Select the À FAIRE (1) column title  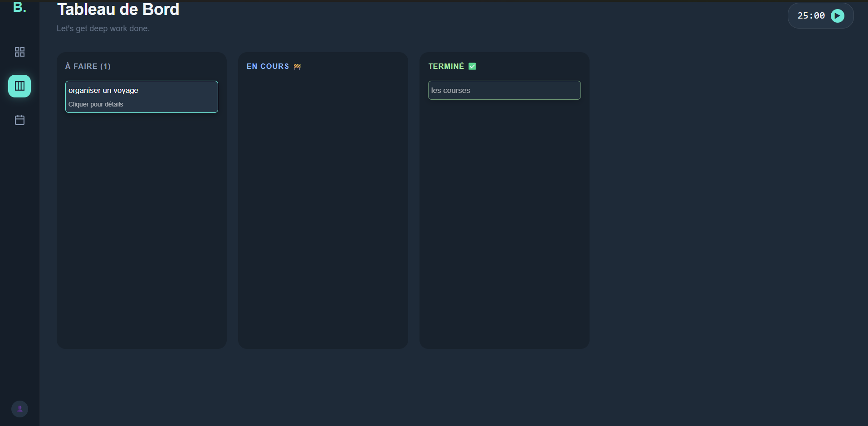click(88, 66)
